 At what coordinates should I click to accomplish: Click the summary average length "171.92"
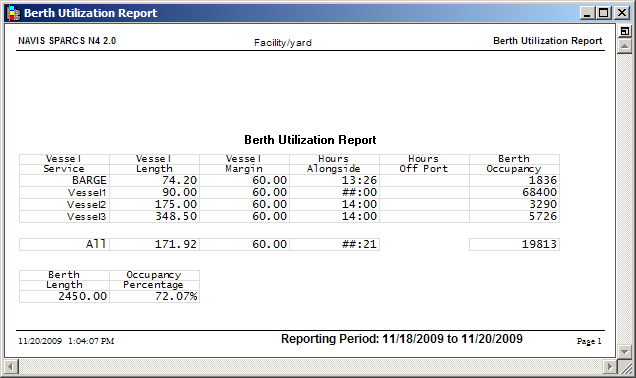pos(176,244)
